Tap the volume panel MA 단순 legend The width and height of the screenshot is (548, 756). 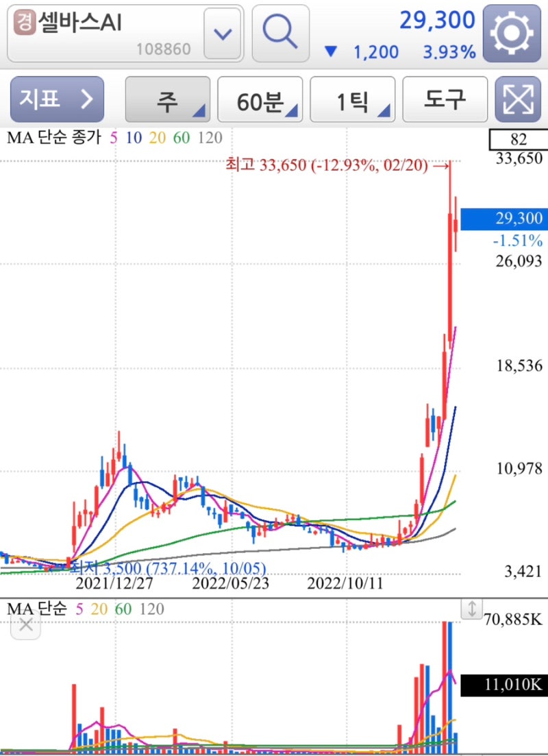tap(36, 609)
